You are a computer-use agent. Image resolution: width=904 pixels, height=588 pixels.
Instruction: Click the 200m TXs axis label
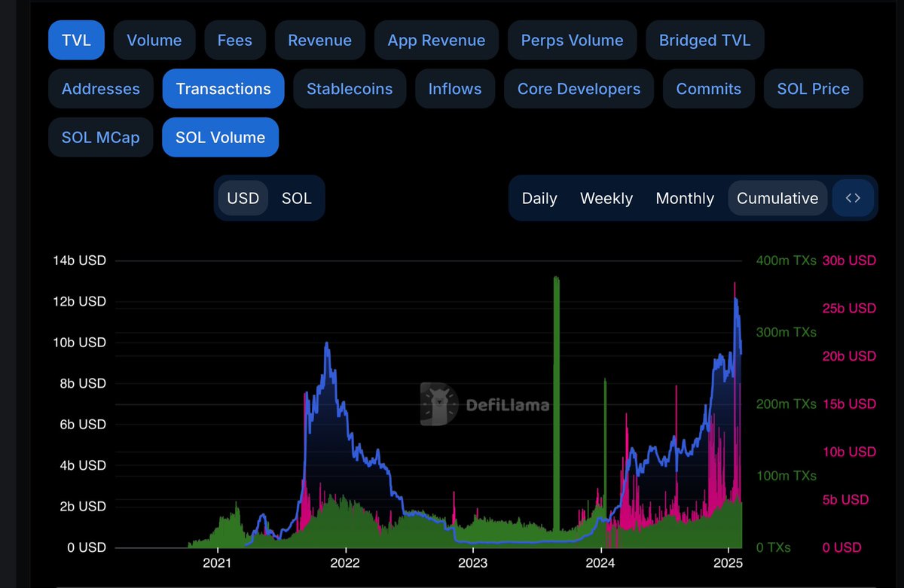[786, 404]
